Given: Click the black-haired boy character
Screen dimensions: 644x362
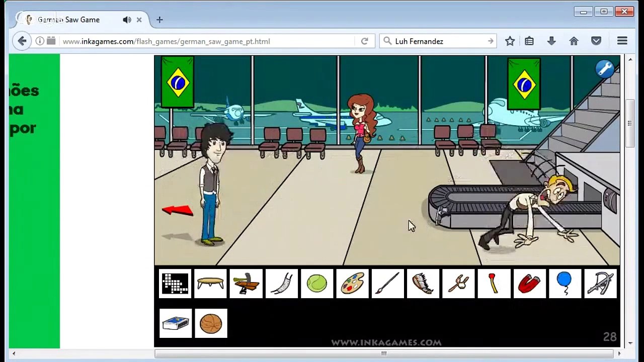Looking at the screenshot, I should [214, 184].
